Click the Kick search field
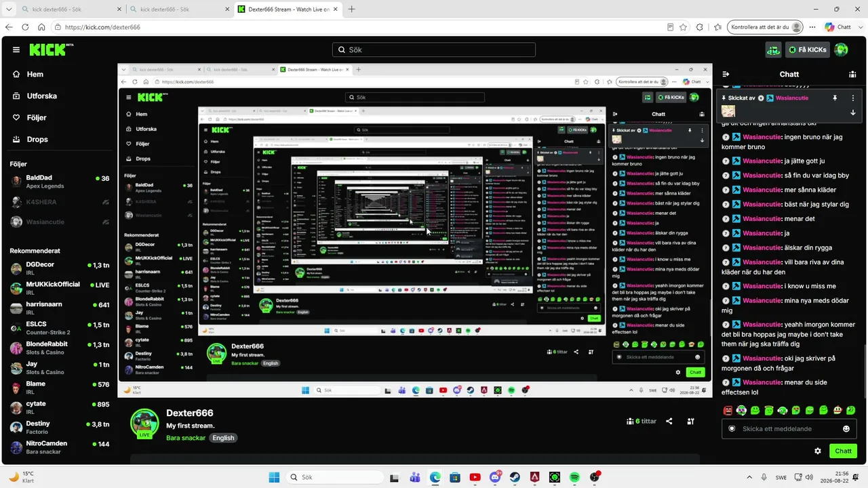Viewport: 868px width, 488px height. (434, 49)
